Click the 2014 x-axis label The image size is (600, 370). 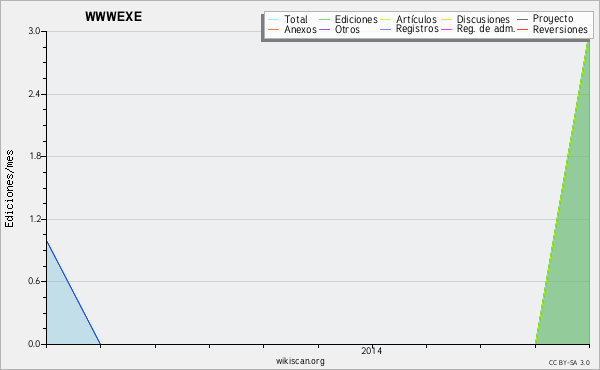click(x=372, y=350)
